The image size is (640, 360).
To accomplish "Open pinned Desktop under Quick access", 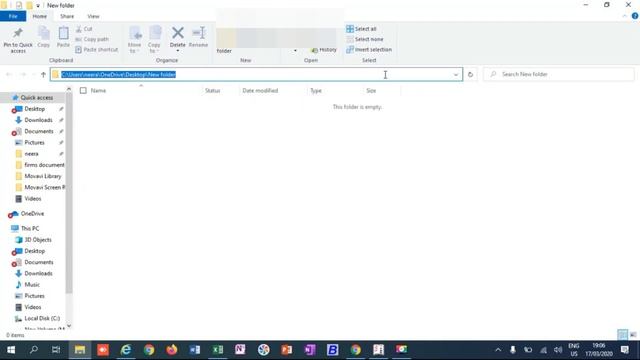I will (x=34, y=109).
